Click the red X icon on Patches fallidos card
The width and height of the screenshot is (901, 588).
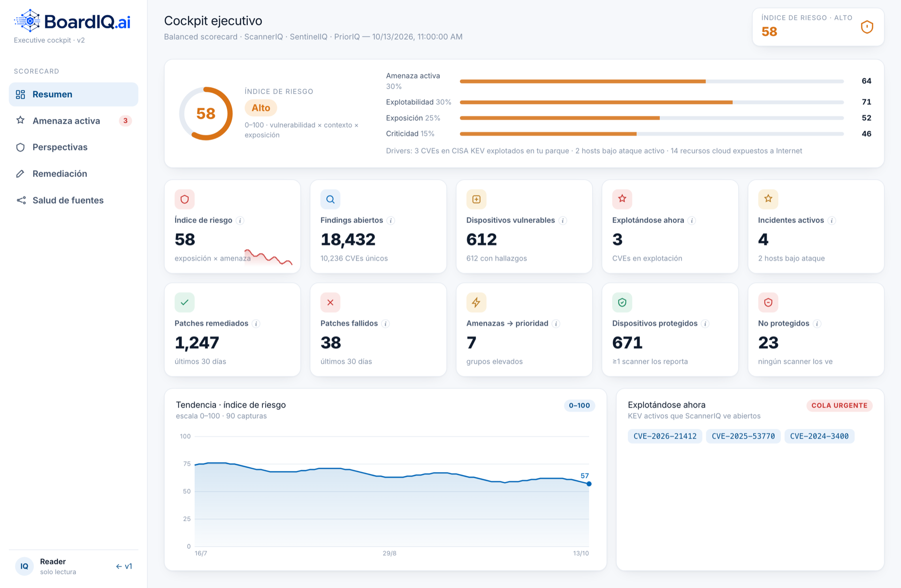(x=330, y=303)
